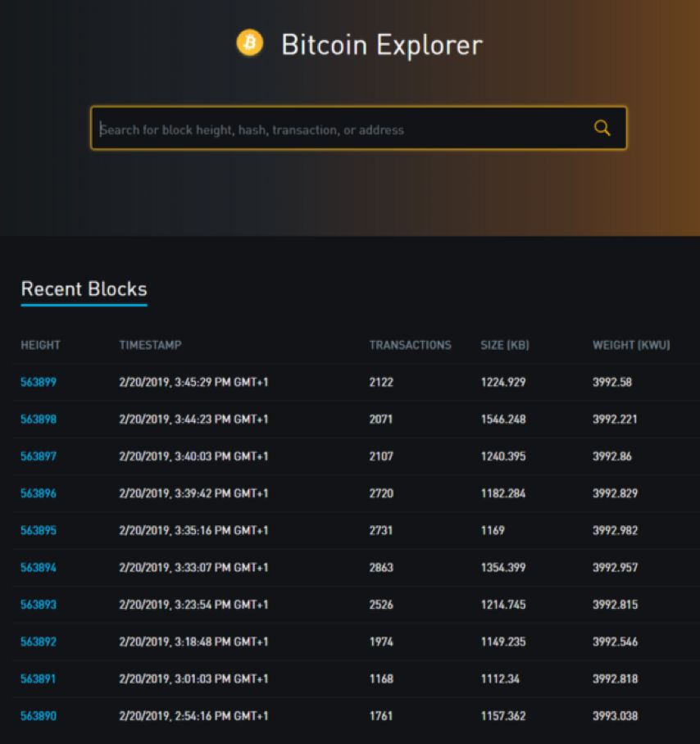The image size is (700, 744).
Task: Click the Bitcoin logo icon
Action: [250, 43]
